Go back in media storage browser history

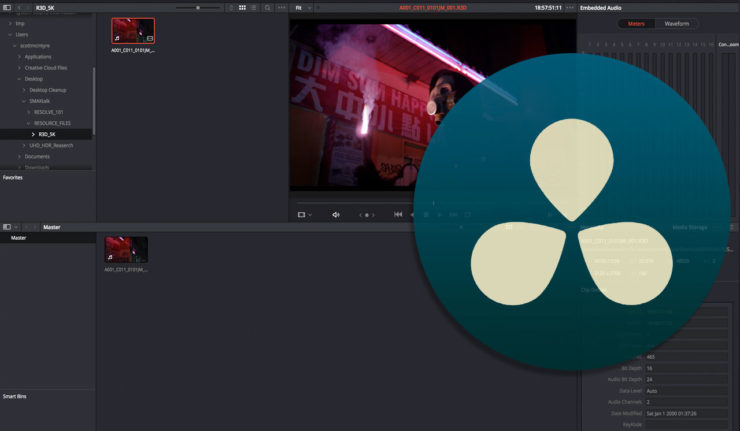coord(19,8)
